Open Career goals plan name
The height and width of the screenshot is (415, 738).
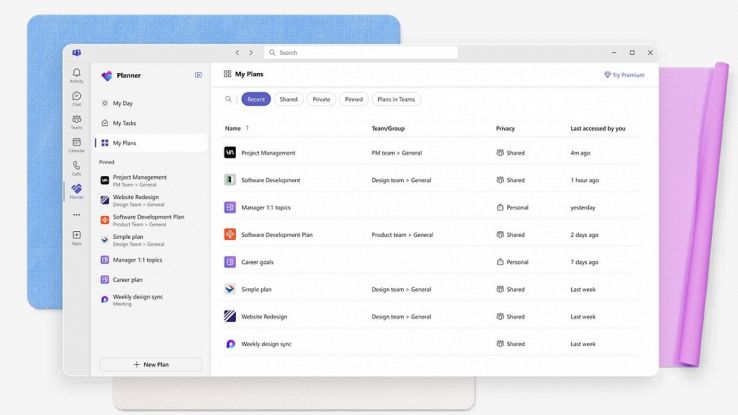click(257, 262)
